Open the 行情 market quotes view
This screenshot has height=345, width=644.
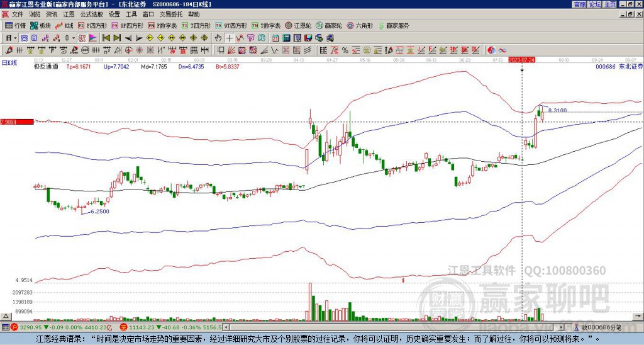[x=15, y=25]
